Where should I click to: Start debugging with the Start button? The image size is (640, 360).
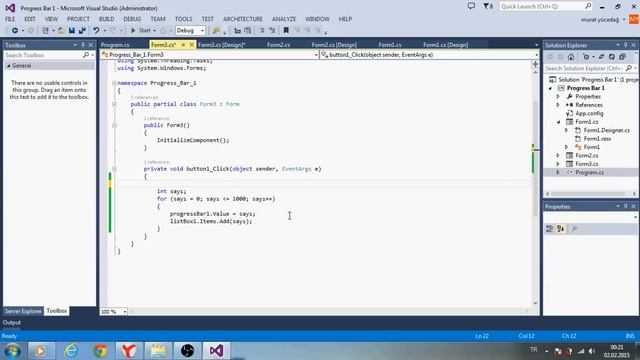[x=141, y=31]
